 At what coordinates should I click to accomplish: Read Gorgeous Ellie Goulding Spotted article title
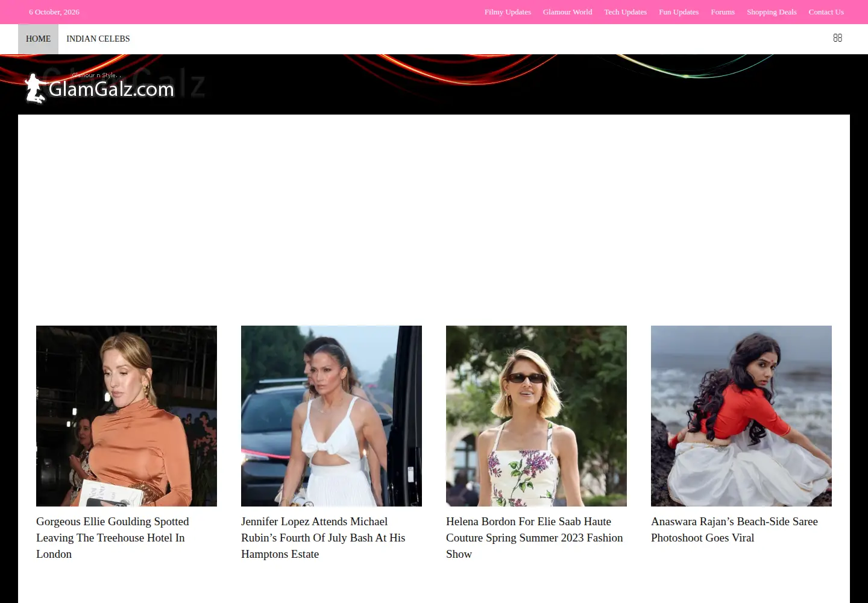113,538
